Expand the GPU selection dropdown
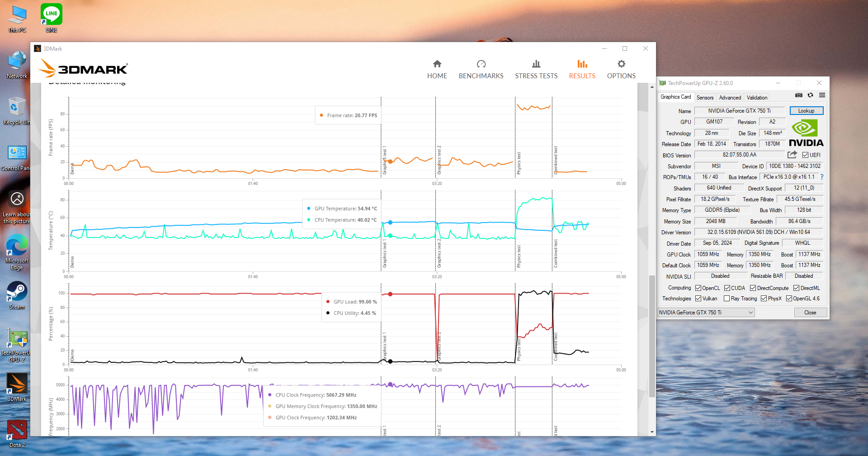The image size is (868, 456). [x=751, y=313]
